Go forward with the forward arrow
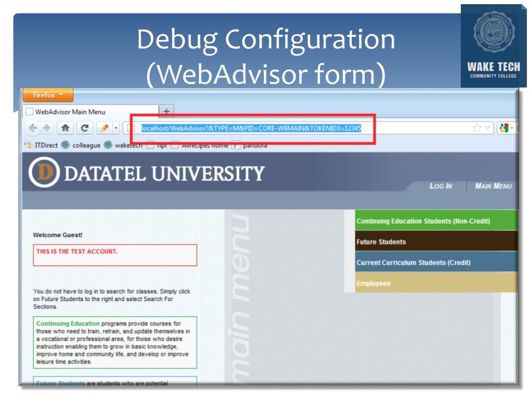 pos(46,128)
